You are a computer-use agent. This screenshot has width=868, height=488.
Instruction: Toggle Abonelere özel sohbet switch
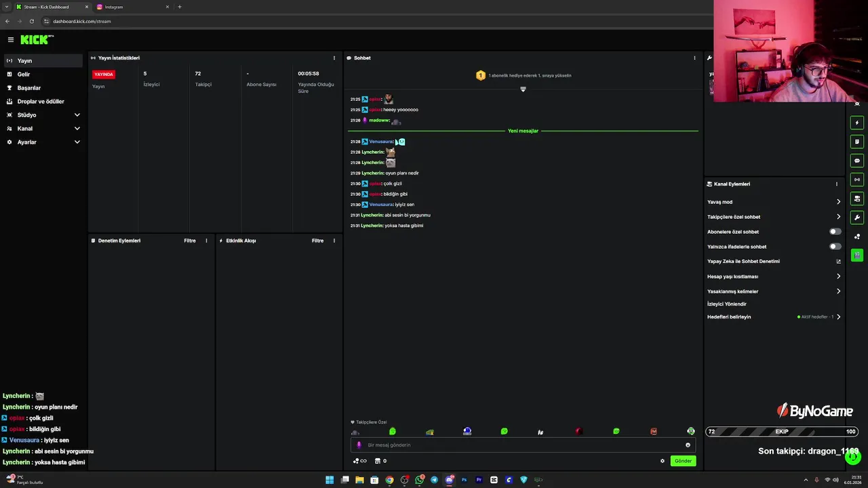(x=835, y=232)
